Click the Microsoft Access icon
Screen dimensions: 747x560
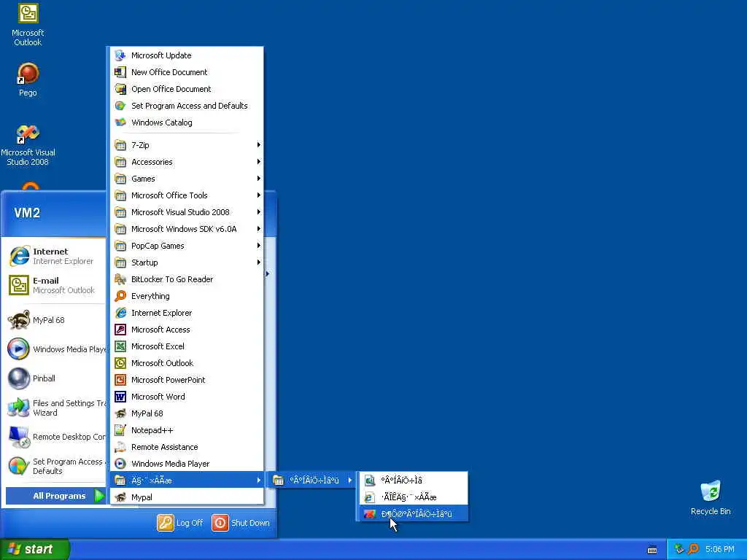pos(120,330)
